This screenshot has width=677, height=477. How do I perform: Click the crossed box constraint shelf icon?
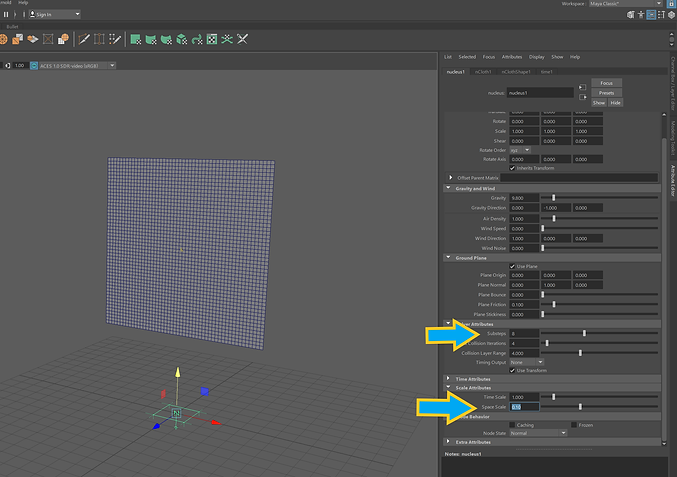point(48,39)
